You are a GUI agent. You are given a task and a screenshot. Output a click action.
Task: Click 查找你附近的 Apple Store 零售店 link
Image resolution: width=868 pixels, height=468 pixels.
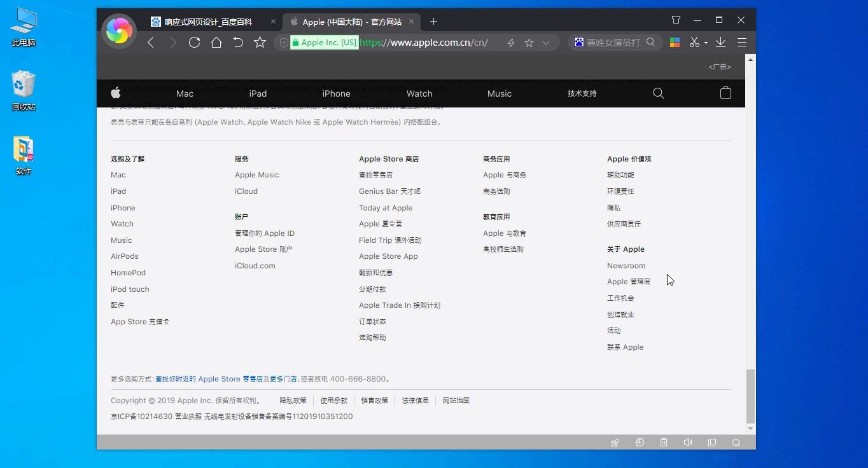(x=209, y=379)
